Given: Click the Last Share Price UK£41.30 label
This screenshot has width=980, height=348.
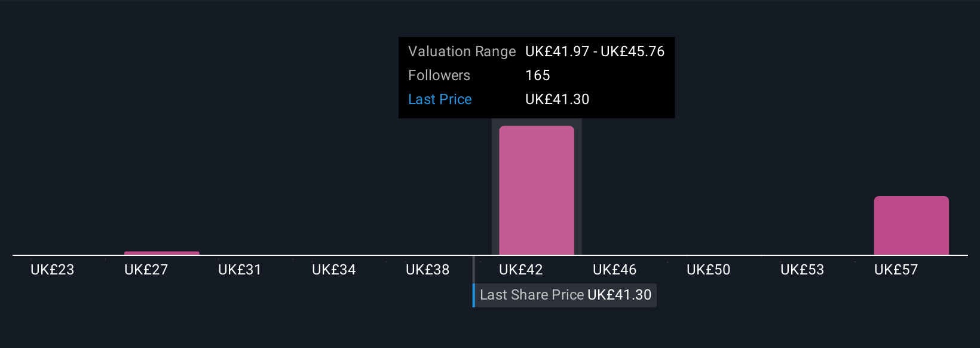Looking at the screenshot, I should (565, 295).
